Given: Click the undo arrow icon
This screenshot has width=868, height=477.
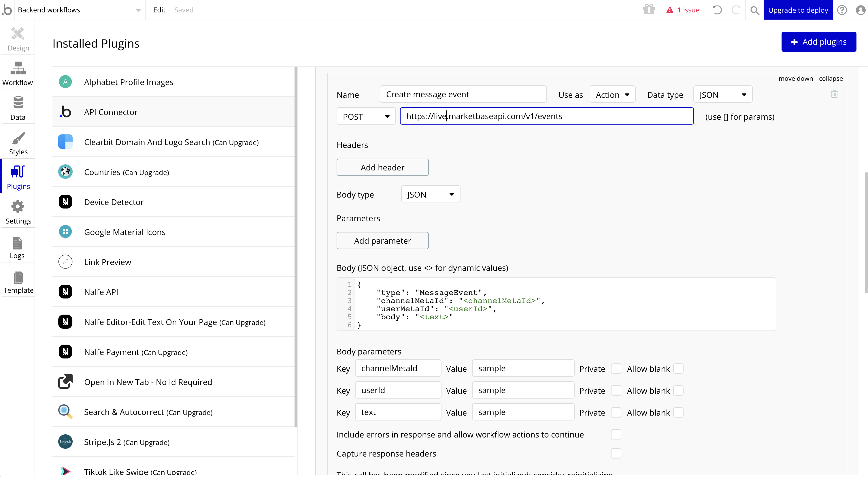Looking at the screenshot, I should point(717,10).
